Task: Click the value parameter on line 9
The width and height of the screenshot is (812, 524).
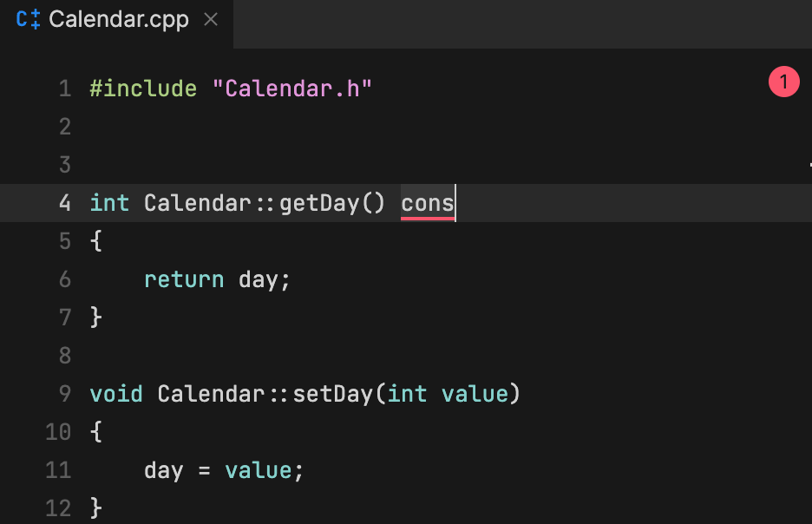Action: (x=475, y=393)
